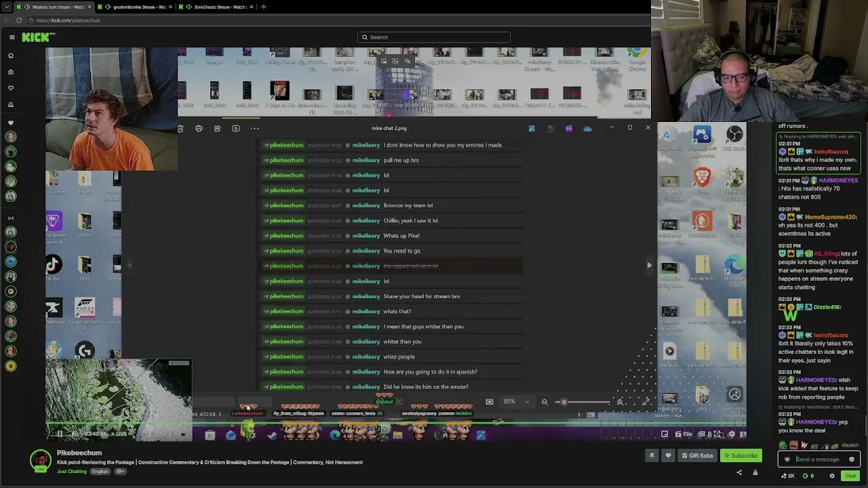Focus the Kick Search field
The image size is (868, 488).
tap(434, 37)
